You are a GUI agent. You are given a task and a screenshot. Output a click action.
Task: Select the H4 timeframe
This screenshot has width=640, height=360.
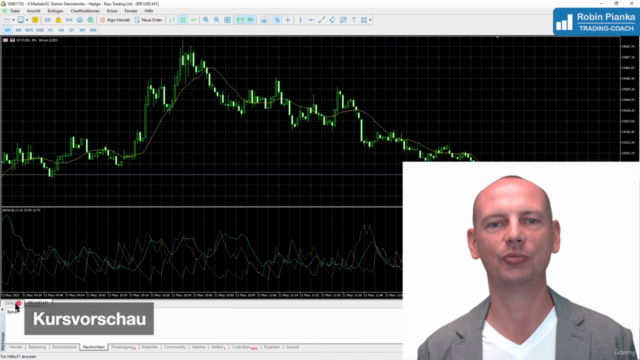(x=61, y=30)
